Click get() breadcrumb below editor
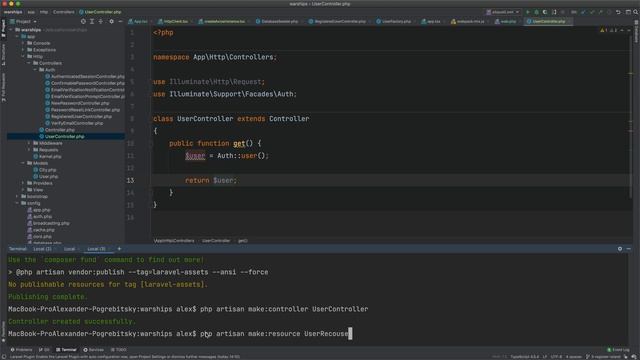The height and width of the screenshot is (360, 640). (242, 241)
